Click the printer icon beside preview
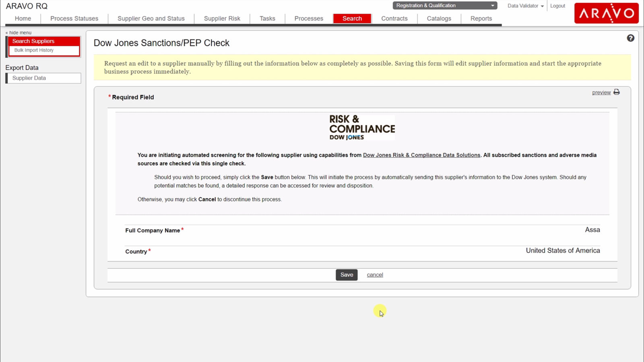The height and width of the screenshot is (362, 644). pyautogui.click(x=616, y=92)
